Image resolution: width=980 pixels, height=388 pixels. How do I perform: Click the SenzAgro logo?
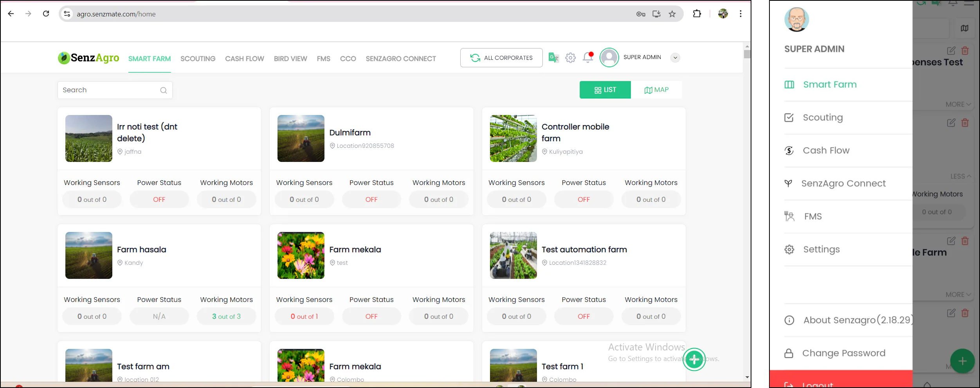click(88, 58)
